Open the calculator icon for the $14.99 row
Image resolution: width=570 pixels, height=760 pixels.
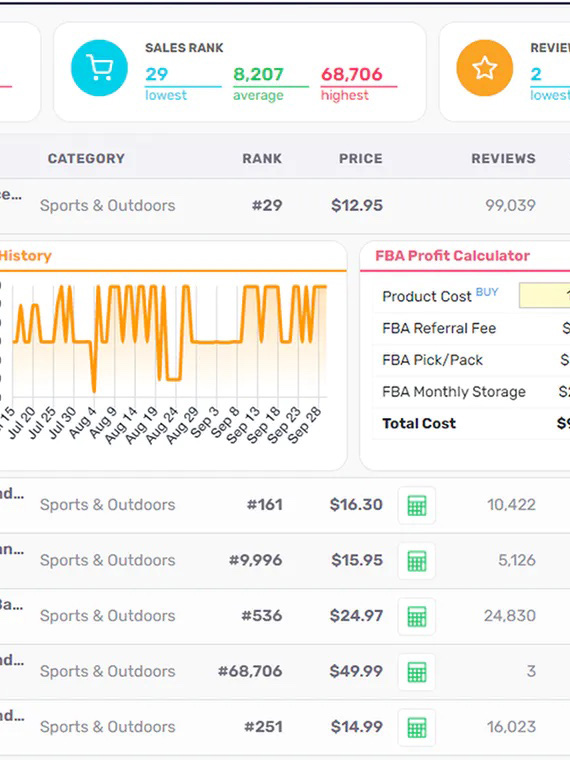pyautogui.click(x=417, y=728)
